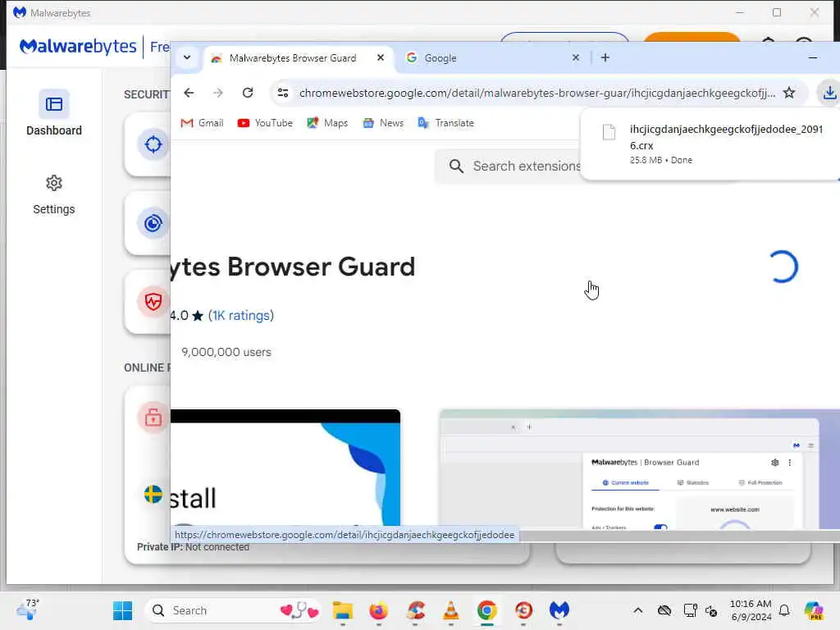
Task: Close the Google tab
Action: pos(576,57)
